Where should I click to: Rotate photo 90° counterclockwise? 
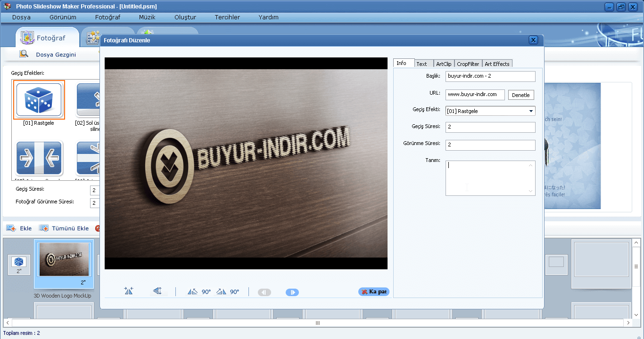point(199,292)
